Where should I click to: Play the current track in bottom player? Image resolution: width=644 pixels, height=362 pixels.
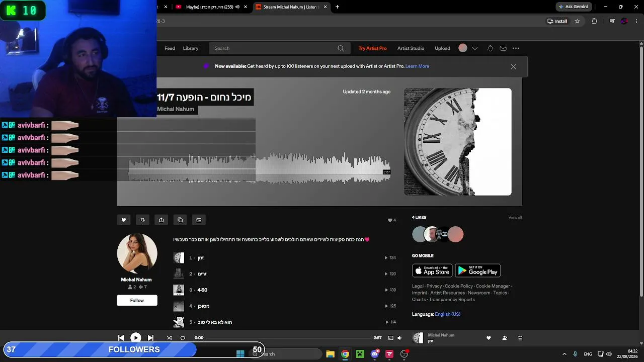pyautogui.click(x=135, y=338)
